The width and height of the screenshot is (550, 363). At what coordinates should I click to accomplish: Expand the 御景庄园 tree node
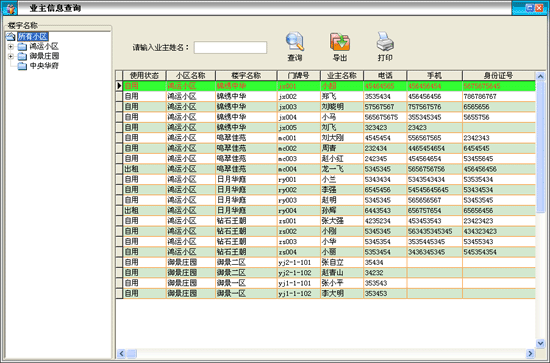point(11,56)
